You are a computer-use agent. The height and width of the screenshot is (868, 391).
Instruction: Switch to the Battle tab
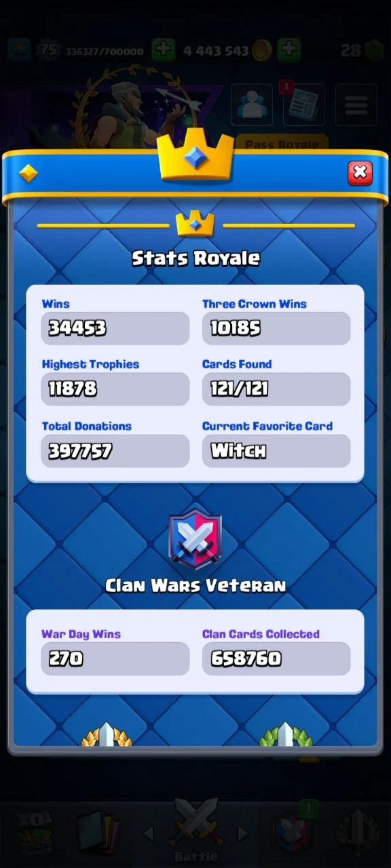(195, 831)
